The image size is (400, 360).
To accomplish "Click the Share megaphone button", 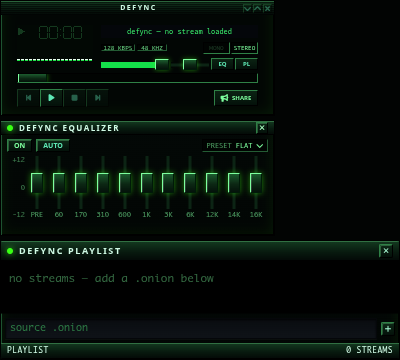I will [x=236, y=98].
